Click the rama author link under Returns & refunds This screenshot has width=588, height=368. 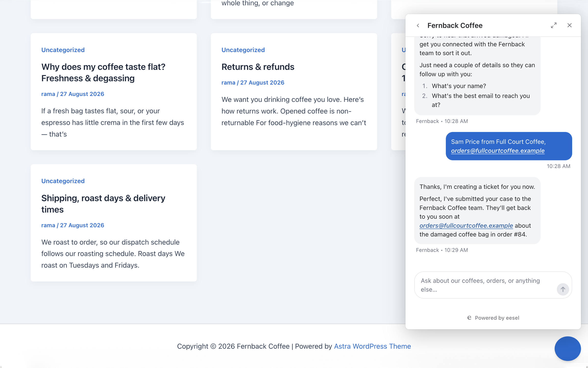point(228,82)
